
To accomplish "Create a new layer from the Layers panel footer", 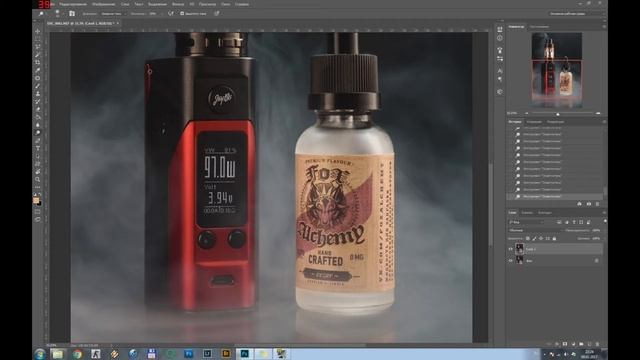I will 589,344.
